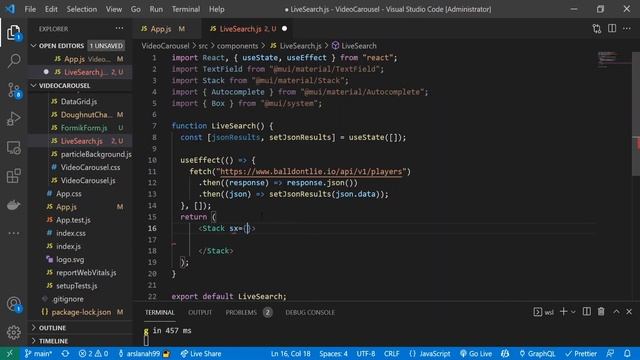
Task: Select the Terminal panel tab
Action: pos(160,312)
